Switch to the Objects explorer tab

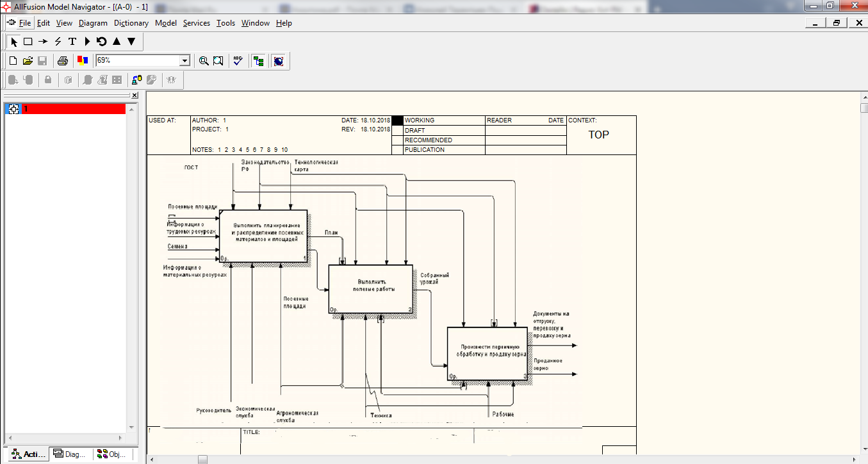(113, 454)
